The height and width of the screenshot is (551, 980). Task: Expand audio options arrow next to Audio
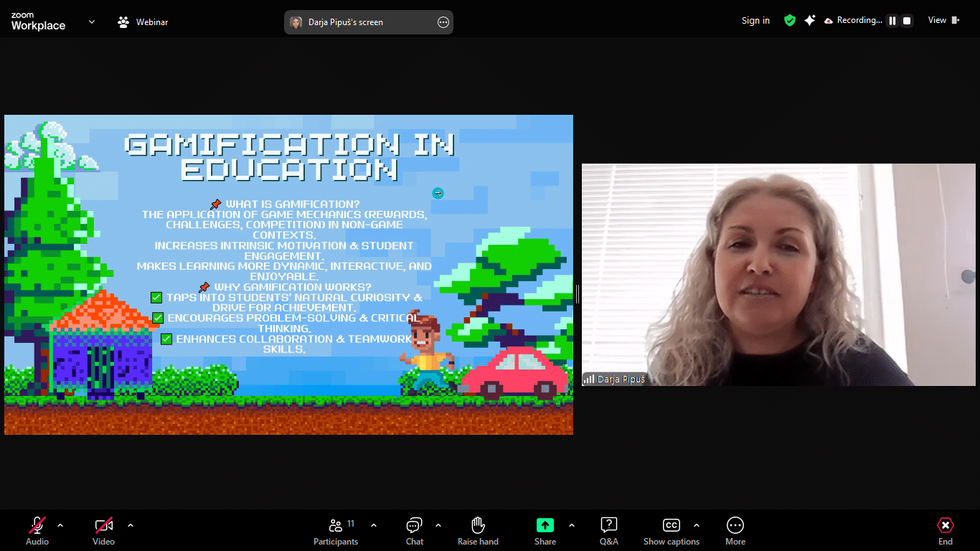point(60,525)
